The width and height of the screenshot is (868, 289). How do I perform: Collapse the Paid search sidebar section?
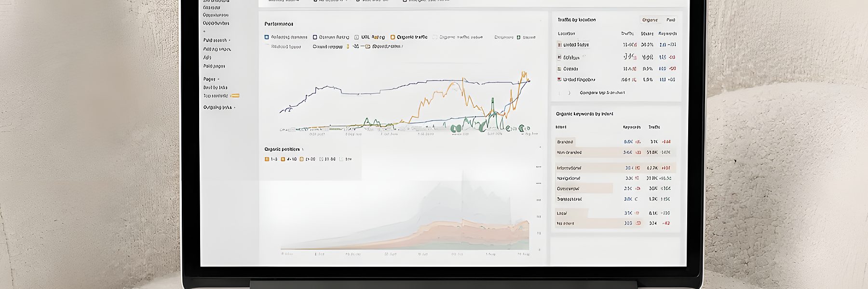tap(217, 40)
